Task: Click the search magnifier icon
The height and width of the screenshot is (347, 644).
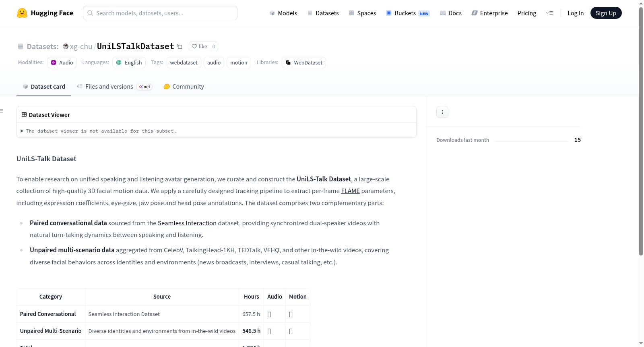Action: click(90, 13)
